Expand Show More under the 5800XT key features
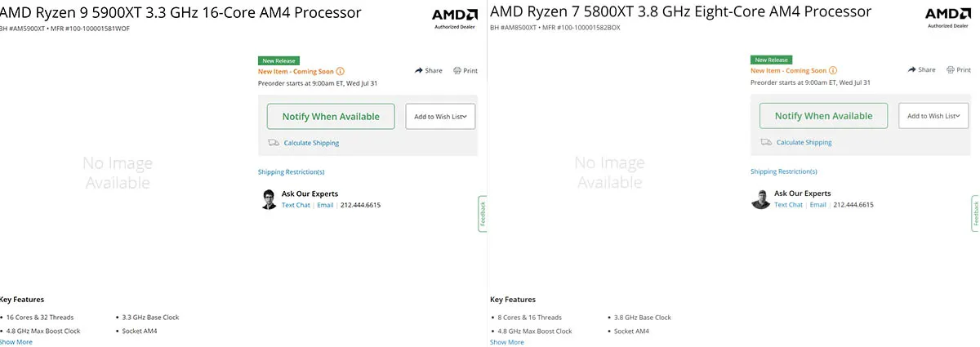Viewport: 980px width, 347px height. pyautogui.click(x=507, y=342)
